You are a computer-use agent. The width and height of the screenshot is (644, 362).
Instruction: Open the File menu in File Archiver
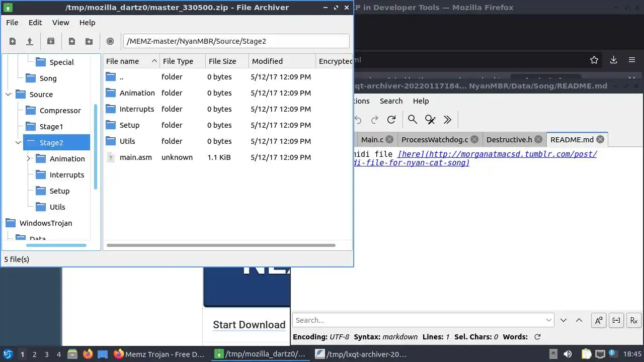[12, 23]
